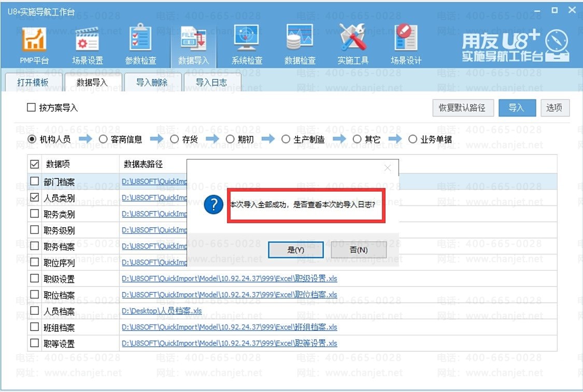Screen dimensions: 583x392
Task: Click 是(Y) to view import log
Action: [296, 250]
